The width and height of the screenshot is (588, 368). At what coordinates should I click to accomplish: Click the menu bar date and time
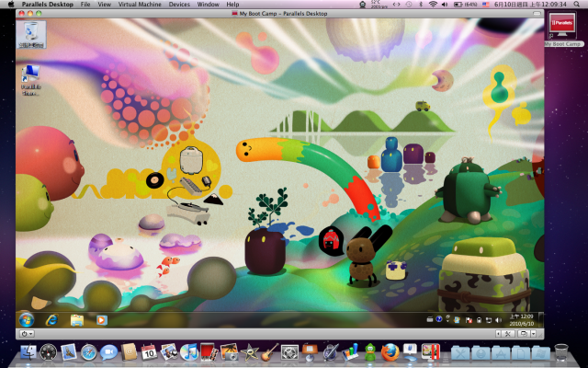(x=530, y=5)
